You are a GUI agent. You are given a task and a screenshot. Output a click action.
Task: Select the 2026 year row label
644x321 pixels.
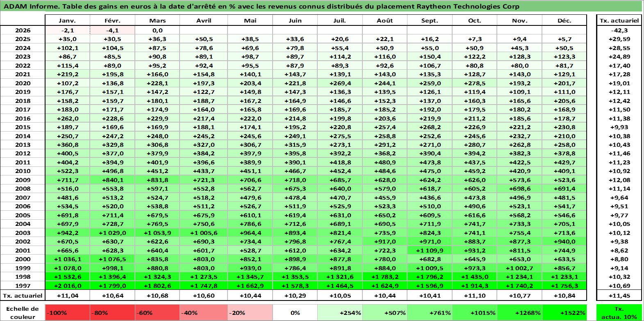tap(23, 30)
